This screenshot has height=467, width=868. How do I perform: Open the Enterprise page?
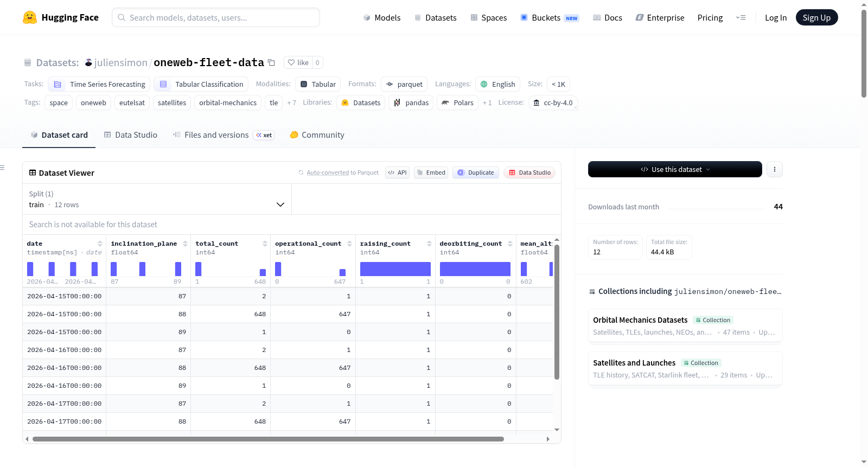coord(660,17)
